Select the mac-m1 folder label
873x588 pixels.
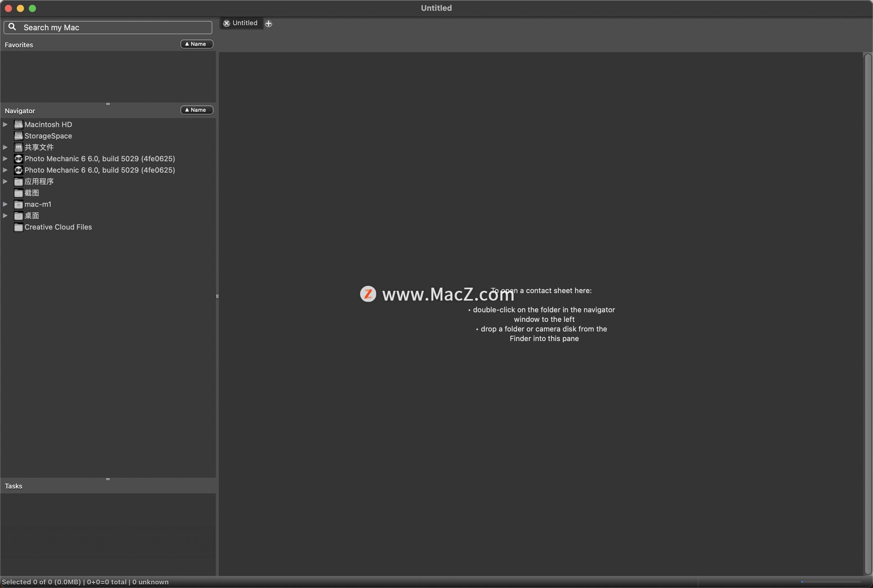click(38, 204)
